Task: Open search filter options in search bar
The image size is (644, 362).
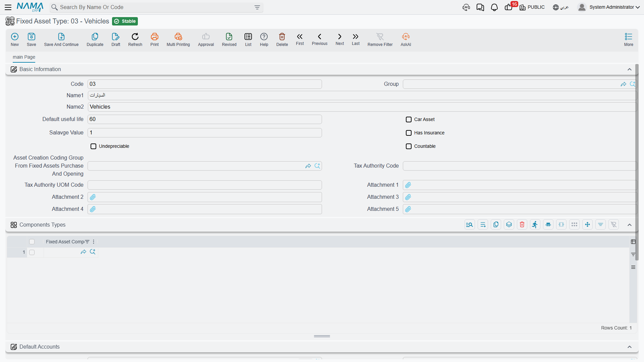Action: pyautogui.click(x=257, y=7)
